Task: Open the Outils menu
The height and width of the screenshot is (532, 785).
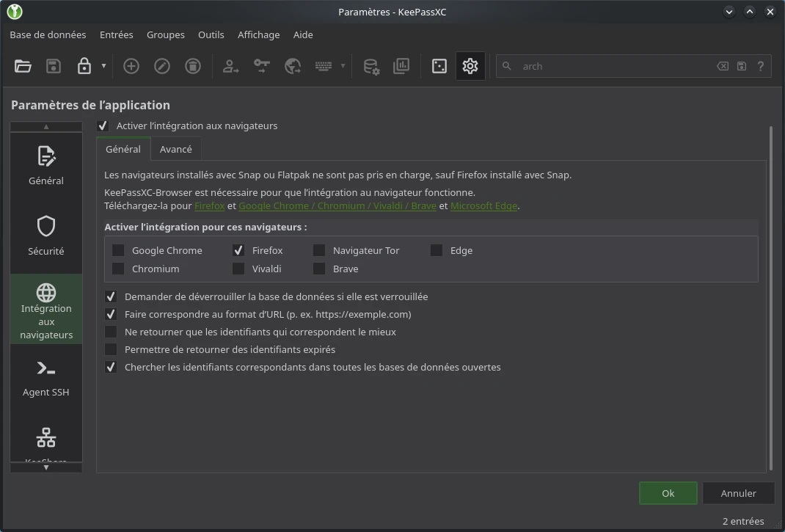Action: pyautogui.click(x=211, y=34)
